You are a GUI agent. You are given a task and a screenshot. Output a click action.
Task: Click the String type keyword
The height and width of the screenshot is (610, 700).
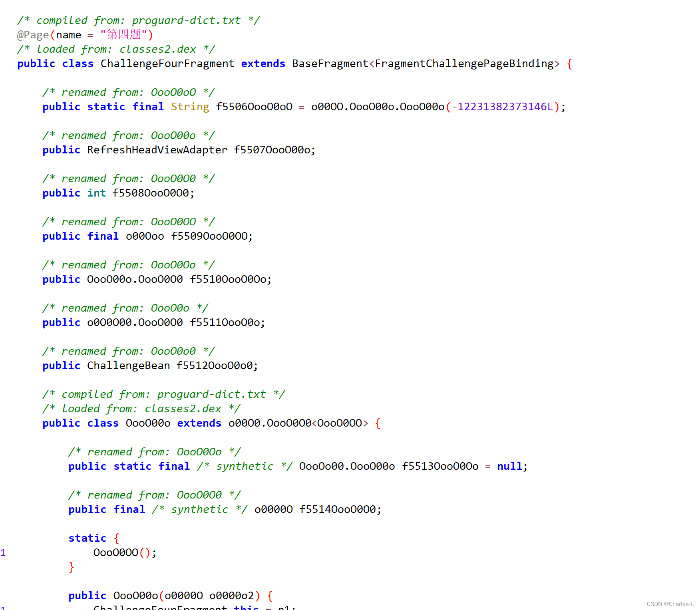[190, 107]
